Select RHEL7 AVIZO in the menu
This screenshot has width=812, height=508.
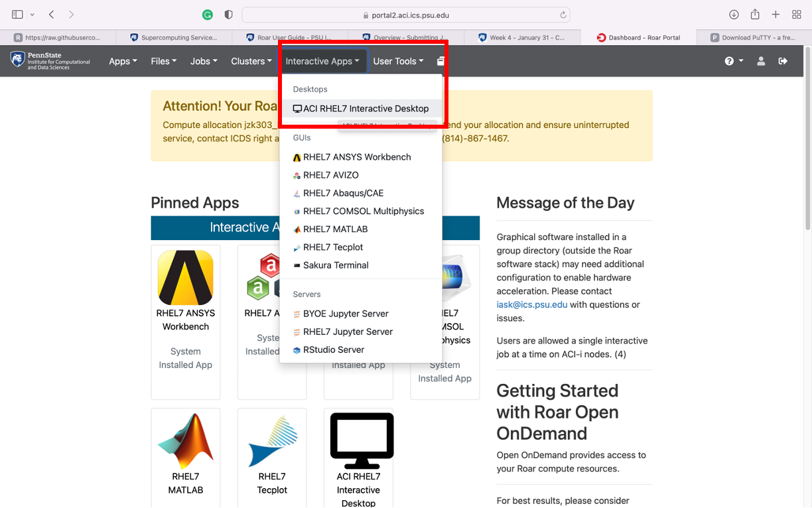361,175
